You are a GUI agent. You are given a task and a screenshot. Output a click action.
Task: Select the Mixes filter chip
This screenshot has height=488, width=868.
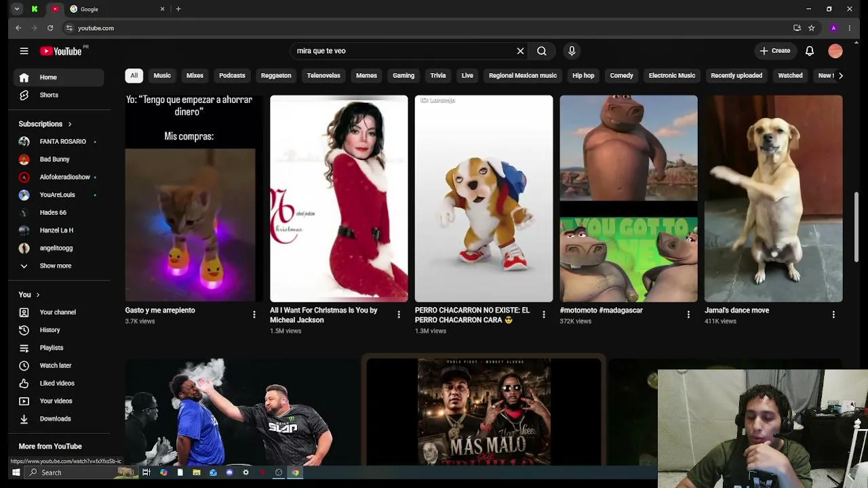[195, 75]
